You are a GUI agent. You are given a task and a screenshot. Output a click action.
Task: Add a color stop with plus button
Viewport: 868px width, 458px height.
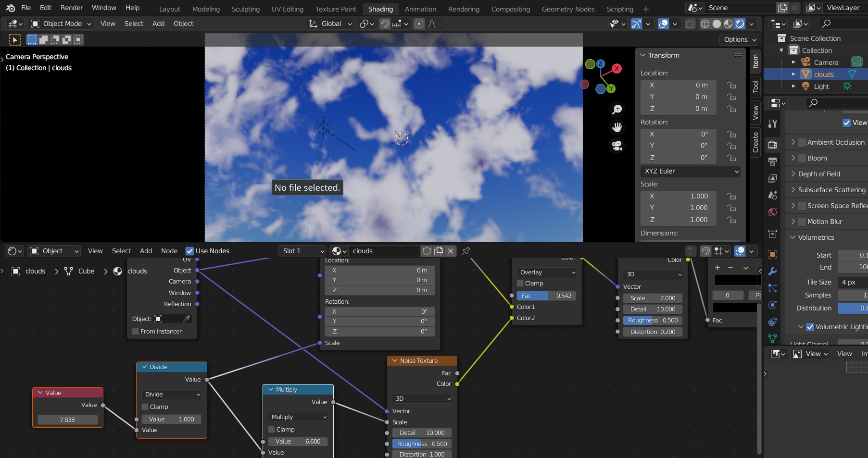pos(717,268)
